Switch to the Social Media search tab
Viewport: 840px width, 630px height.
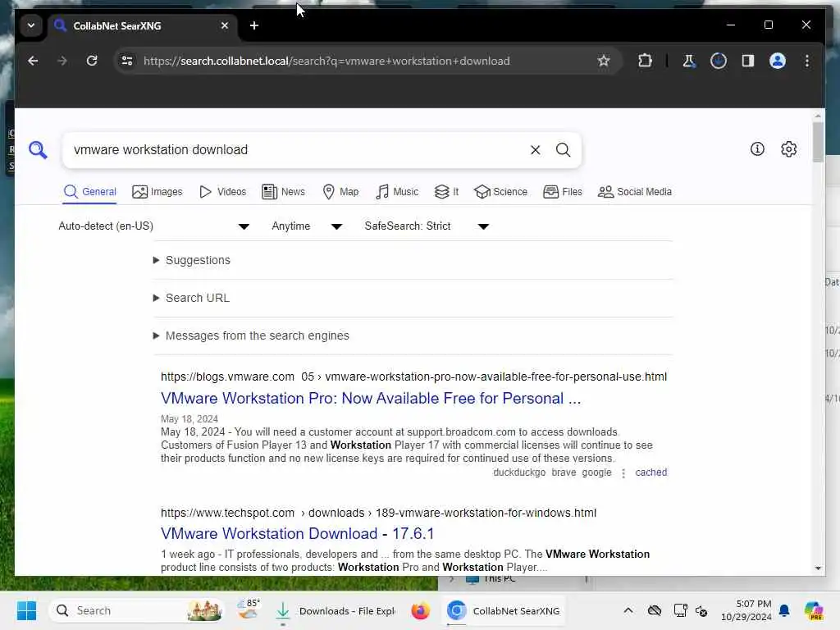pyautogui.click(x=634, y=192)
